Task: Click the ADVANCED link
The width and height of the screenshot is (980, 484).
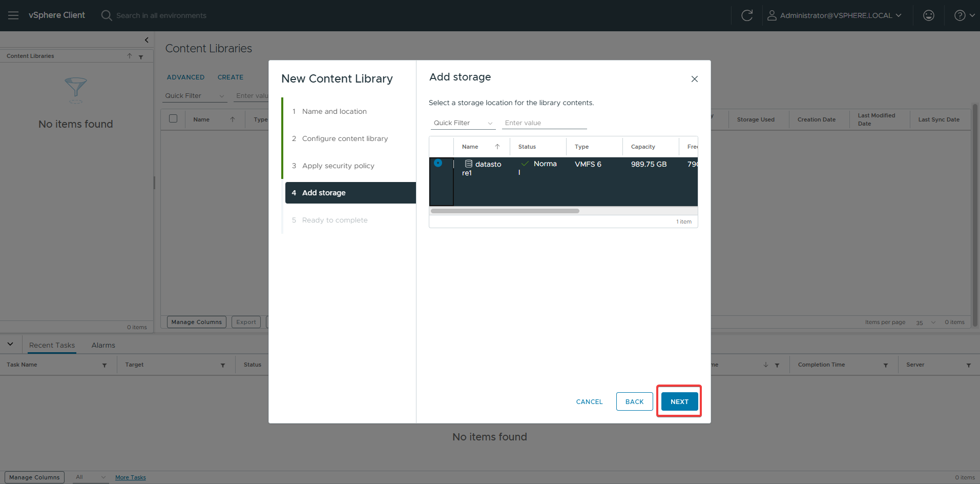Action: (x=185, y=77)
